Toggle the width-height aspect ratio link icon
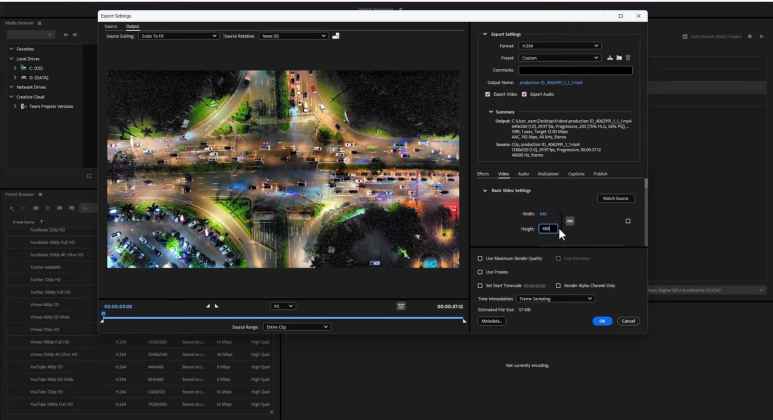The height and width of the screenshot is (420, 773). [x=570, y=220]
